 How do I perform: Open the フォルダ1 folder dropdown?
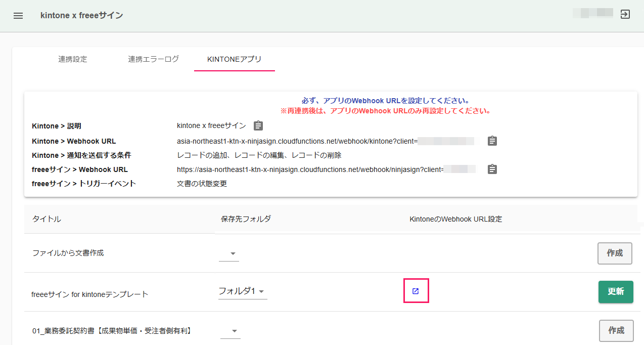coord(243,291)
